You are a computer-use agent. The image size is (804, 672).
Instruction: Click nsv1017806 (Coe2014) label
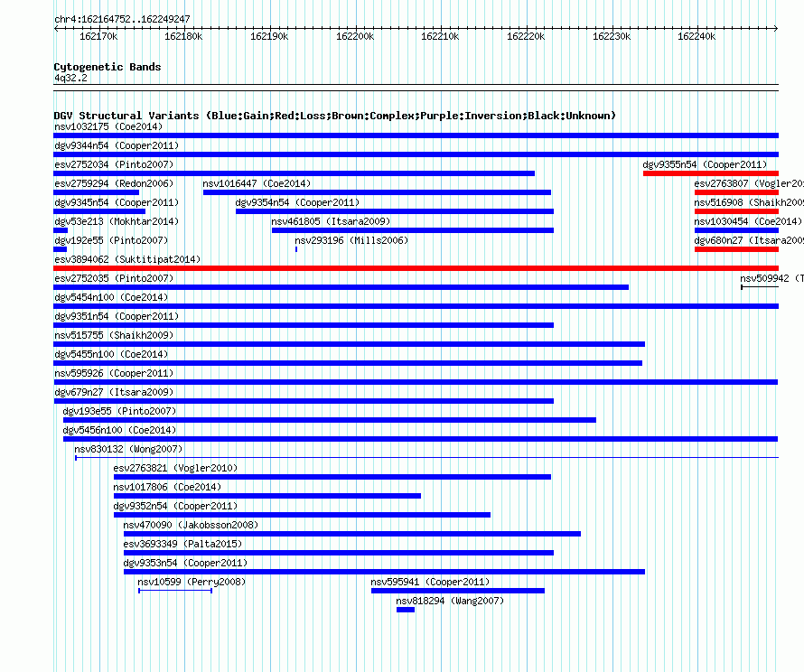(167, 487)
